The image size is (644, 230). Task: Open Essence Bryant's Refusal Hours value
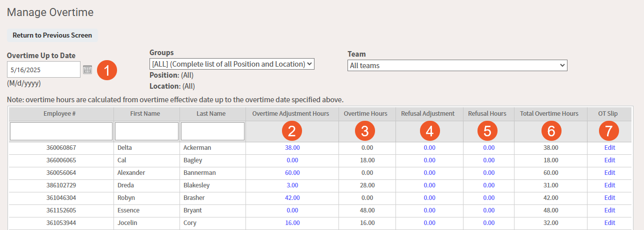pos(488,210)
